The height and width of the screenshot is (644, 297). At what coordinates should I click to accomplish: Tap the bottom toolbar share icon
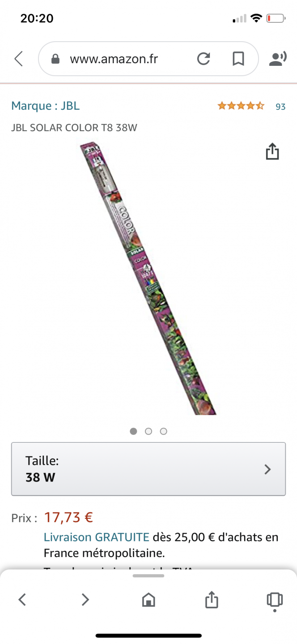pos(212,599)
